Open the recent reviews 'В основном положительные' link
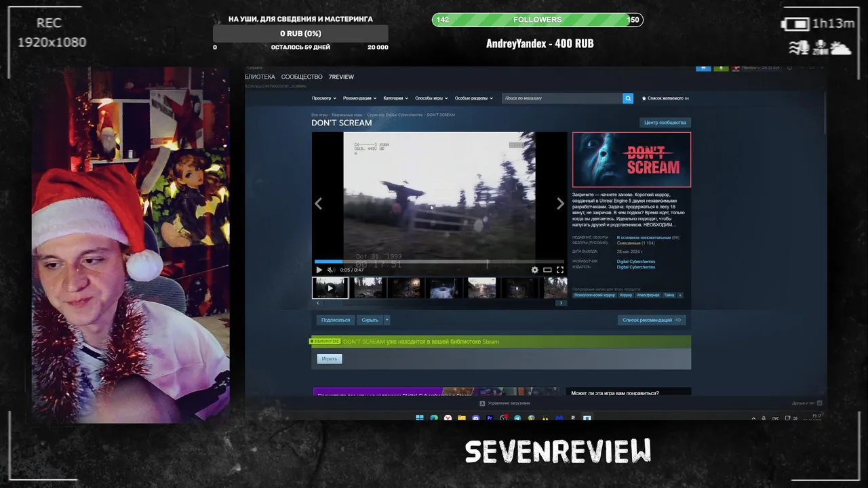This screenshot has height=488, width=868. (x=644, y=237)
